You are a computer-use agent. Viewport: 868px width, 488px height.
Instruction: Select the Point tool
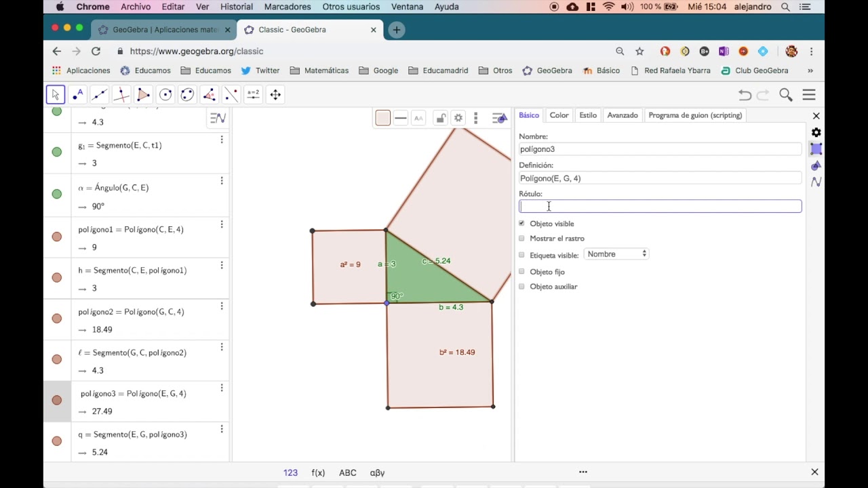77,95
